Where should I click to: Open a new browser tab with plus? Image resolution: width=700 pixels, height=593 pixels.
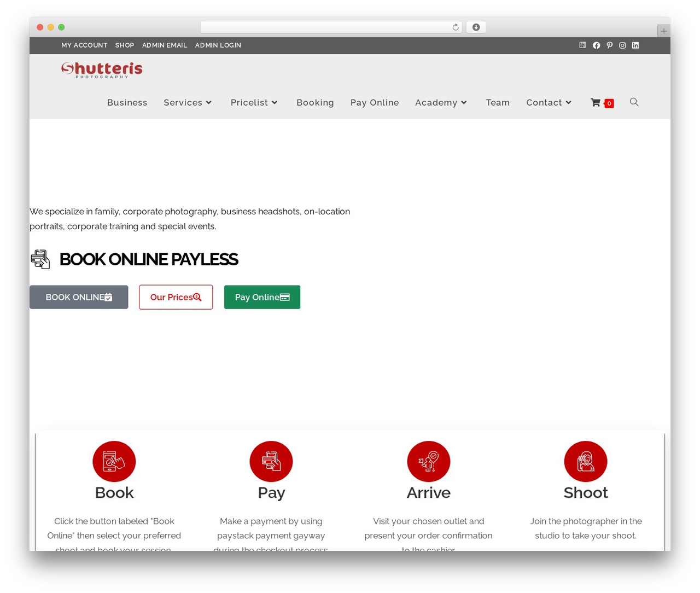pyautogui.click(x=663, y=31)
